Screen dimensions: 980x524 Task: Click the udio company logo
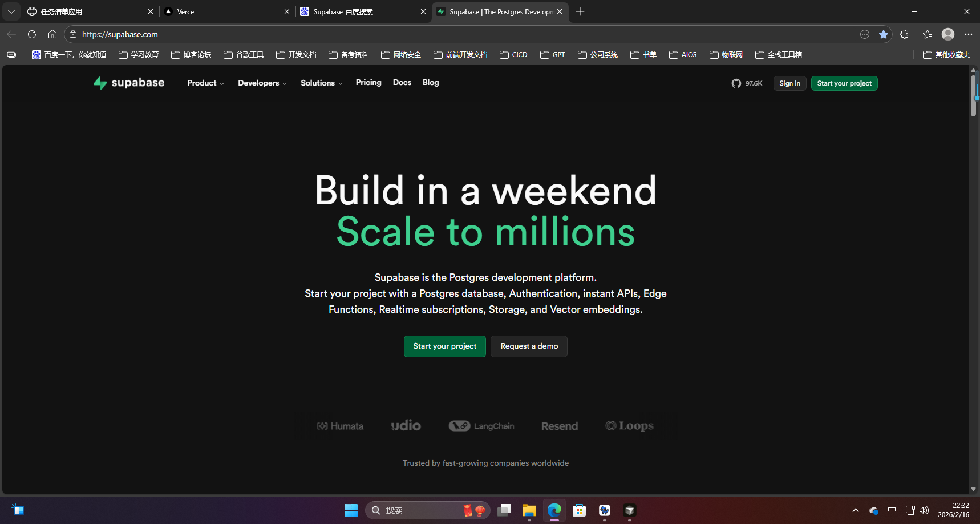click(406, 426)
